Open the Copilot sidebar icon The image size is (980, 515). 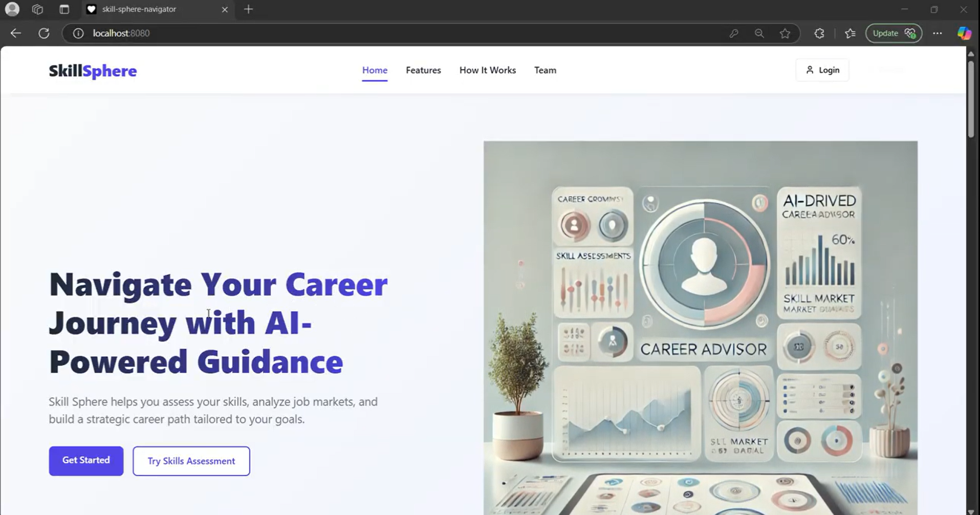[964, 33]
